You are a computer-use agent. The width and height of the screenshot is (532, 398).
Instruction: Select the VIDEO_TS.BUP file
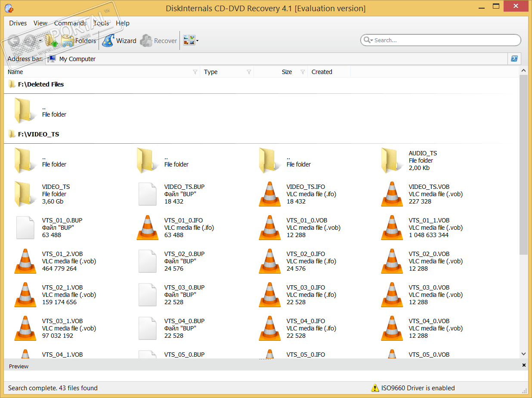pyautogui.click(x=171, y=194)
